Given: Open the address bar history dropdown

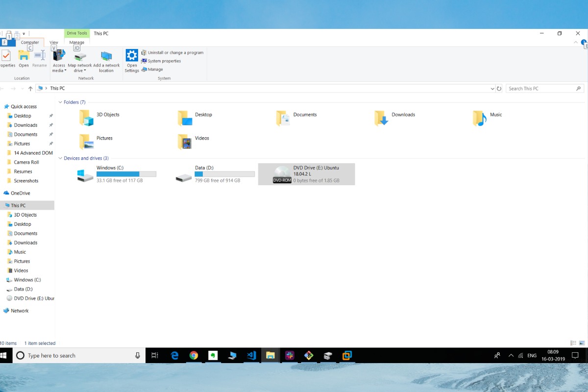Looking at the screenshot, I should 492,89.
